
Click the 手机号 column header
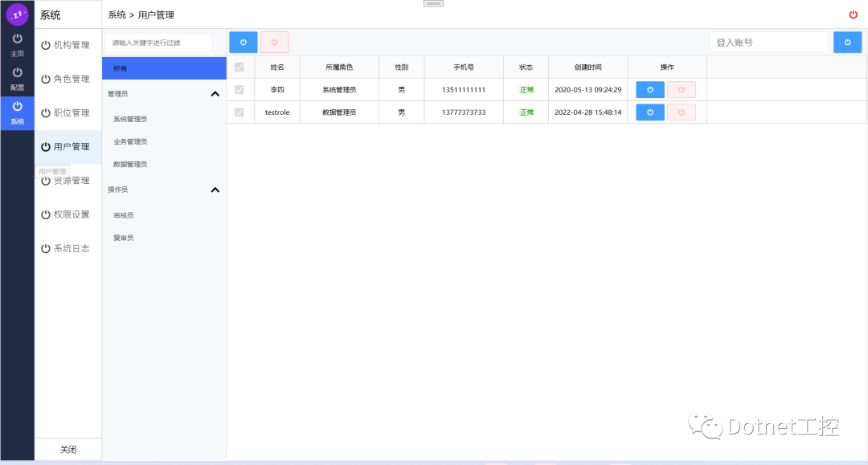tap(464, 67)
